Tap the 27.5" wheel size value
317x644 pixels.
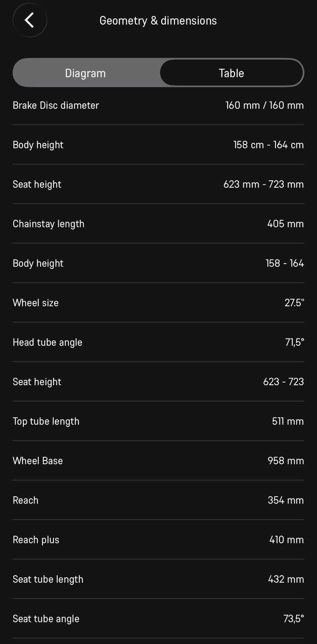[x=294, y=303]
